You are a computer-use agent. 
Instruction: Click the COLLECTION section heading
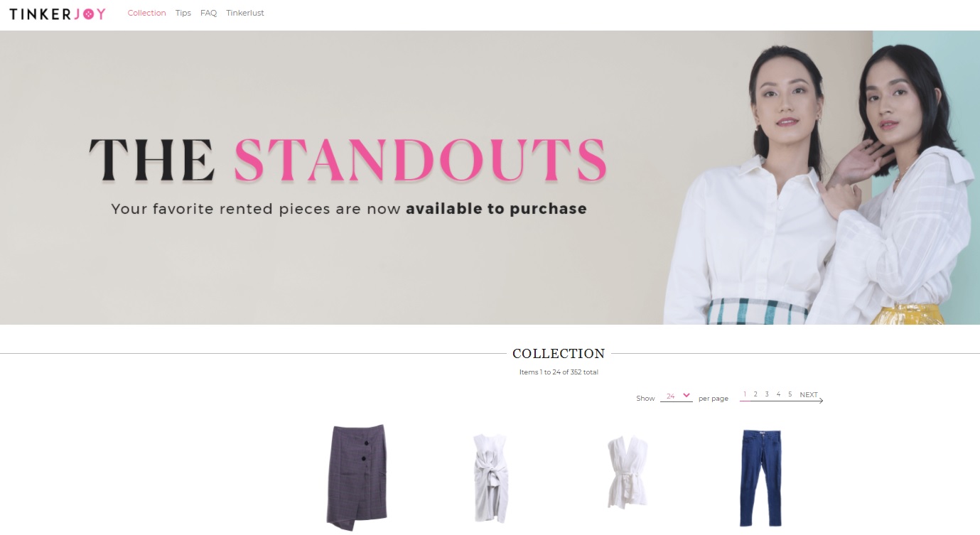(x=559, y=353)
